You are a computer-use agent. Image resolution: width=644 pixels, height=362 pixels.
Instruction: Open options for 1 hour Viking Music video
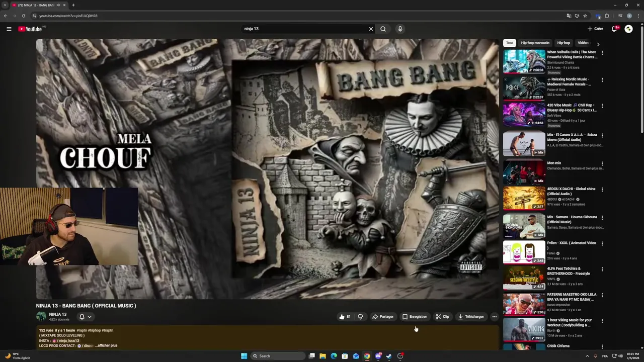[x=602, y=320]
